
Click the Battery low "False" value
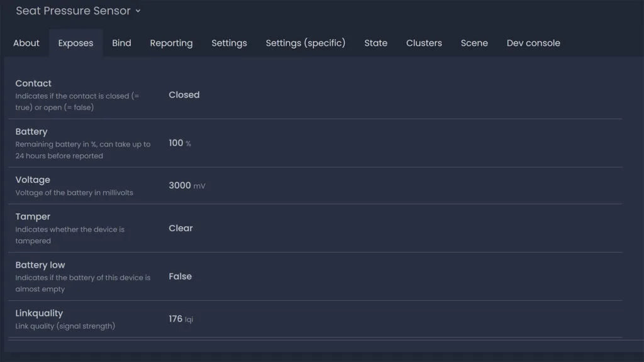point(180,277)
